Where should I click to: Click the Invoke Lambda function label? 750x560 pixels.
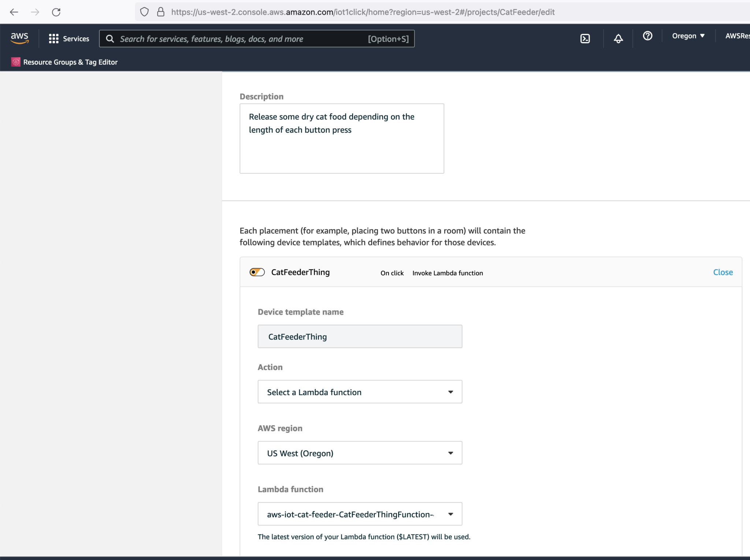tap(448, 273)
